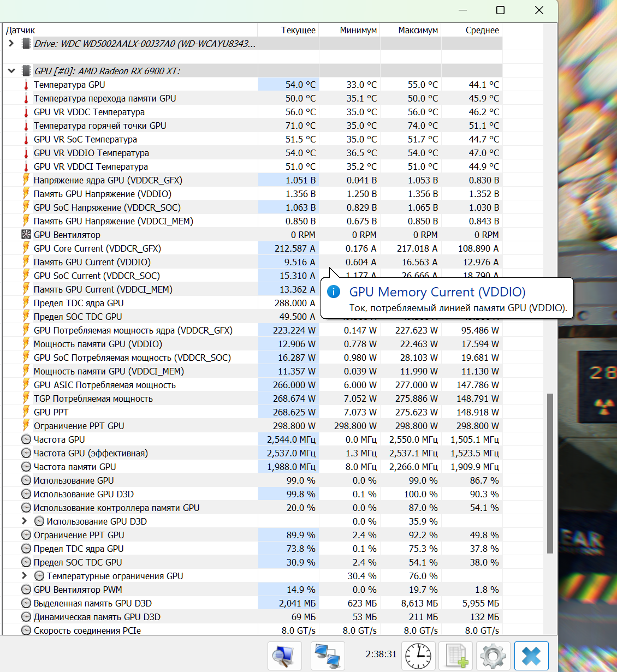
Task: Click thermometer icon for GPU VR SoC Температура
Action: (26, 139)
